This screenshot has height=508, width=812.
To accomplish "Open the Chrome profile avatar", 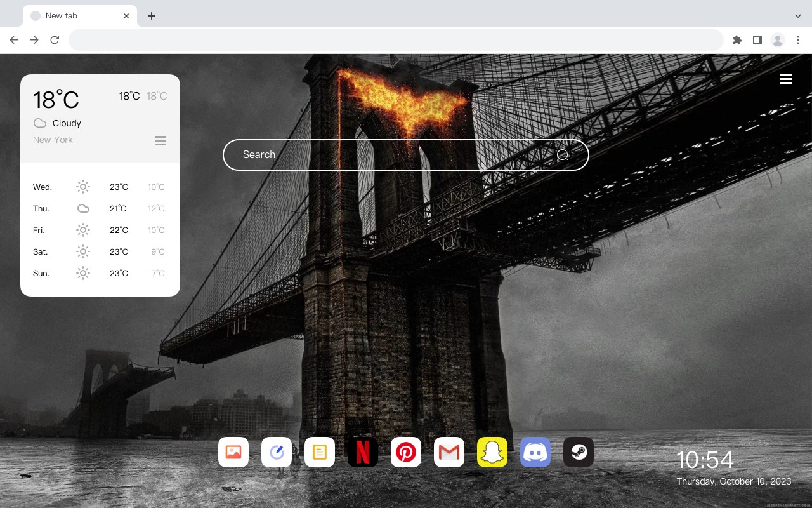I will point(778,40).
